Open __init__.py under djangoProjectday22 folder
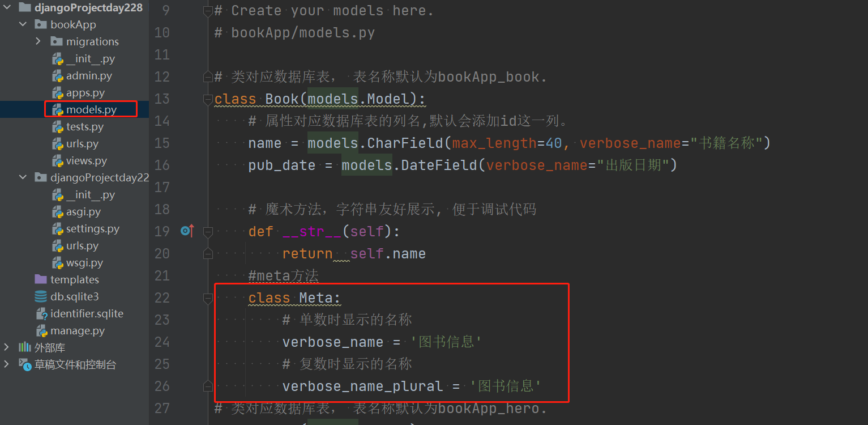 [x=91, y=194]
